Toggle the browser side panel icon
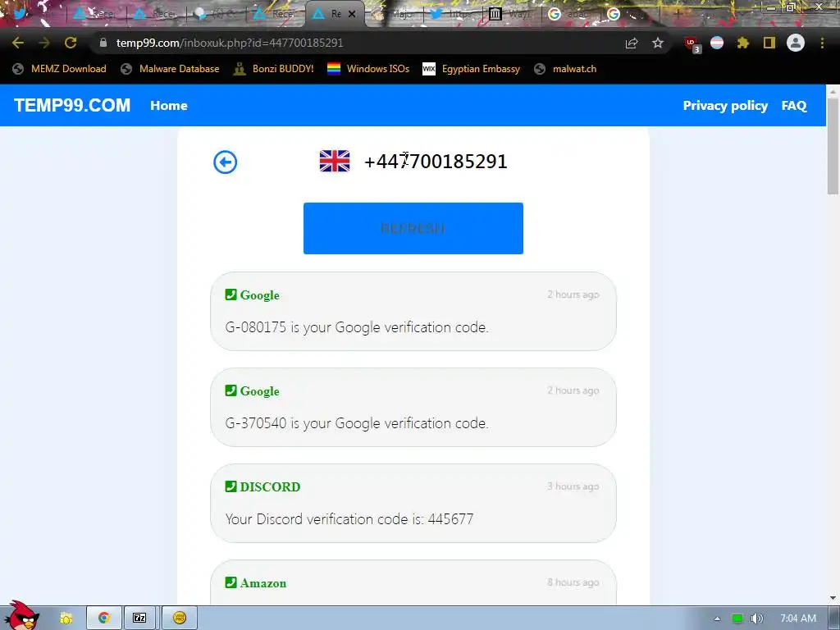This screenshot has width=840, height=630. pos(769,43)
